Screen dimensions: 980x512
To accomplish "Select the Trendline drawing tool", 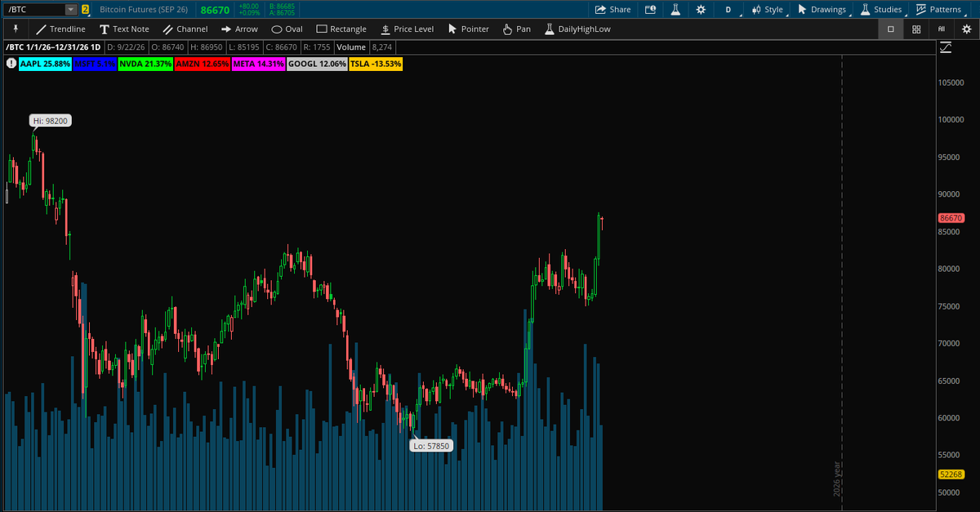I will (61, 29).
